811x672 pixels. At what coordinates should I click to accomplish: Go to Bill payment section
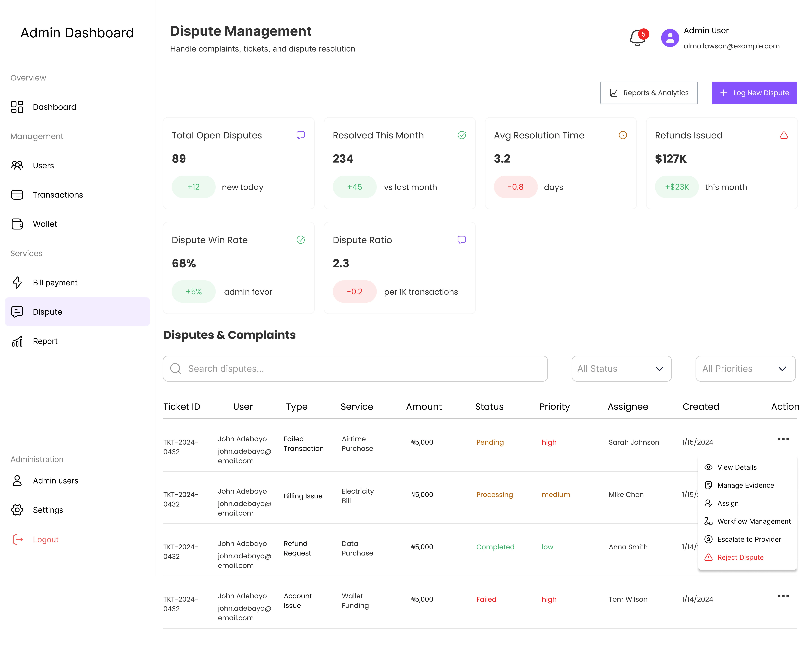55,283
